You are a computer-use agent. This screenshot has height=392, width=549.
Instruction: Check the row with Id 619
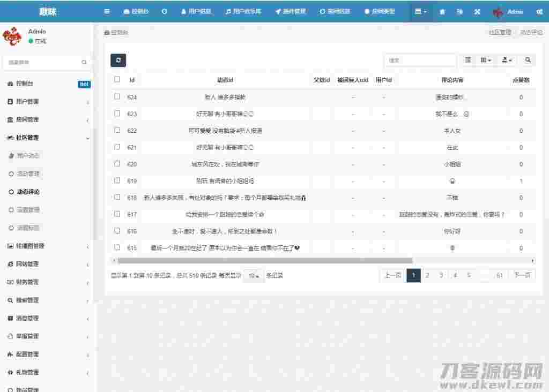click(x=117, y=180)
